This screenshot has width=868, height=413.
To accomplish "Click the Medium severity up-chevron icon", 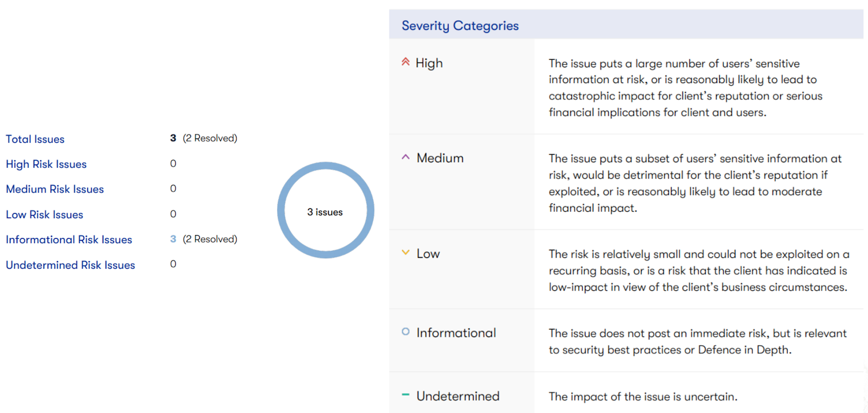I will click(405, 157).
